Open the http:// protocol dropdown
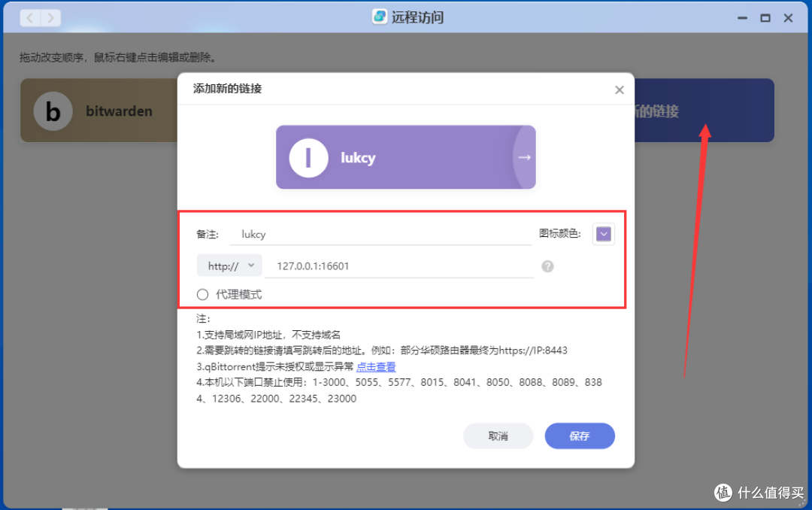 (229, 266)
